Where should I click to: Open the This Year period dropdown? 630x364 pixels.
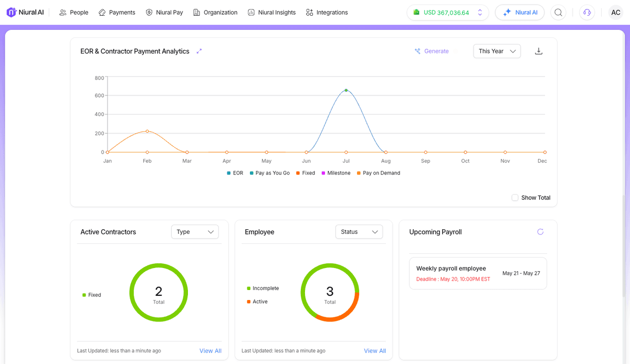[497, 51]
